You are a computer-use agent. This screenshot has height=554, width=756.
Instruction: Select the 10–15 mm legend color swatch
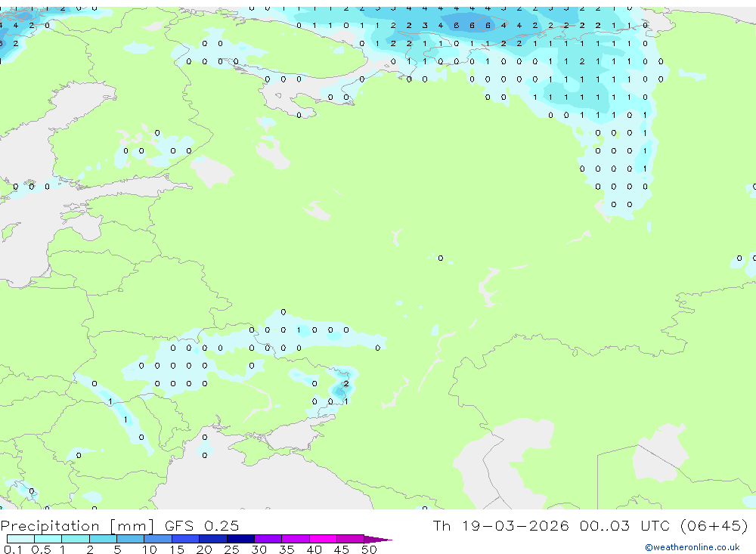click(x=158, y=539)
